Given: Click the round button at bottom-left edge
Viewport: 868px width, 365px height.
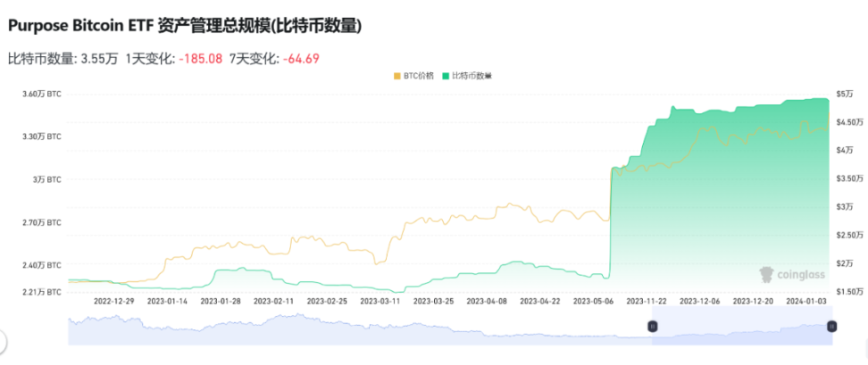Looking at the screenshot, I should 3,341.
